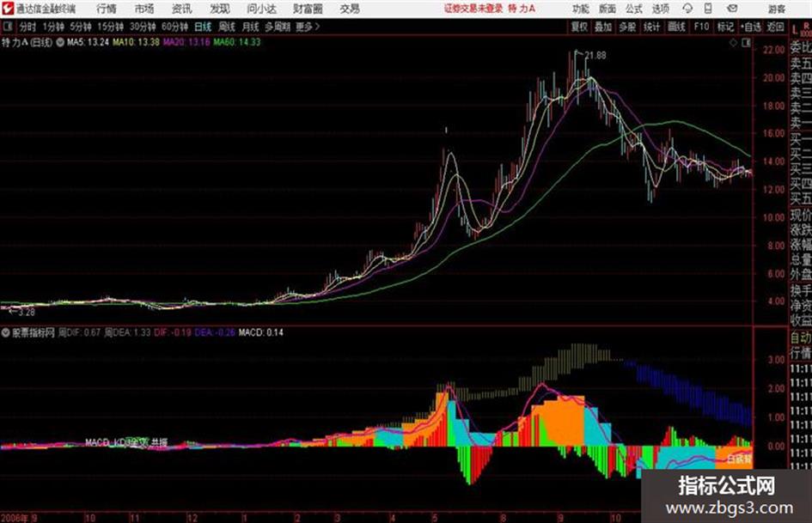The image size is (812, 523).
Task: Click the L icon in right panel header
Action: coord(795,29)
